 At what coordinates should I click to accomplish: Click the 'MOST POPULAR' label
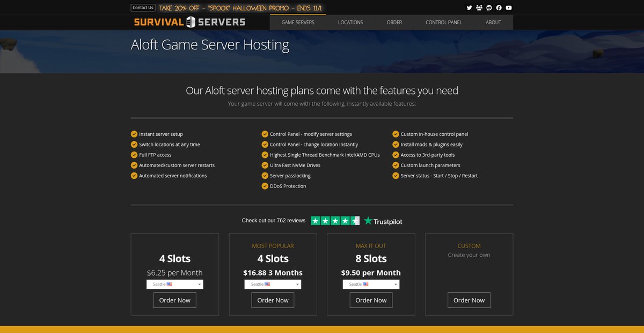(x=273, y=246)
